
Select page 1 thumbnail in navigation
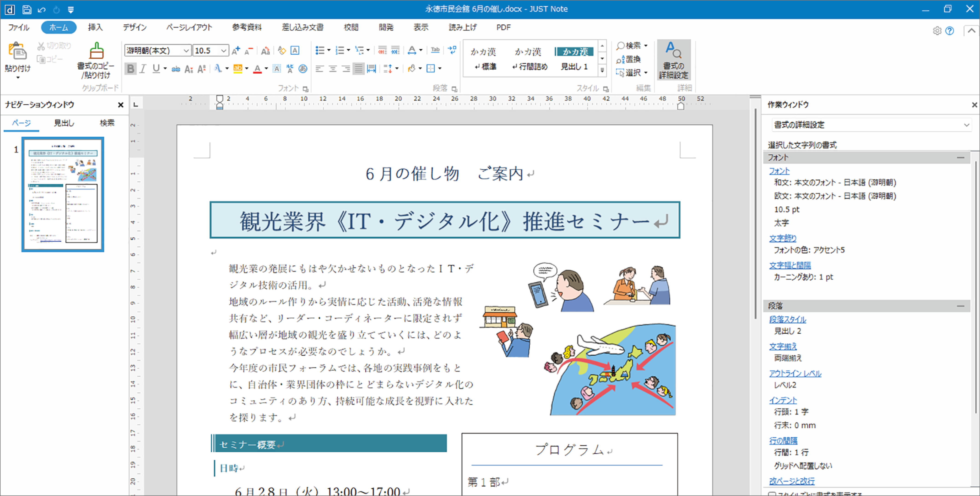(63, 195)
